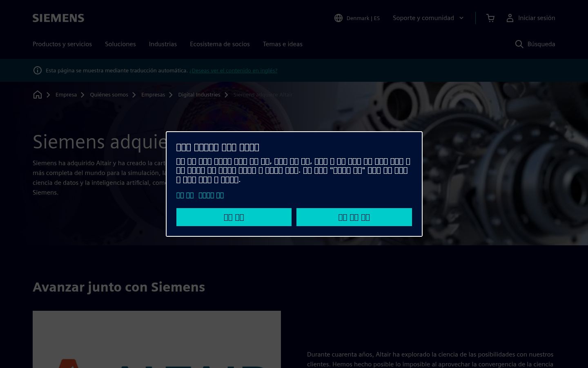
Task: Click the Siemens logo
Action: point(58,18)
